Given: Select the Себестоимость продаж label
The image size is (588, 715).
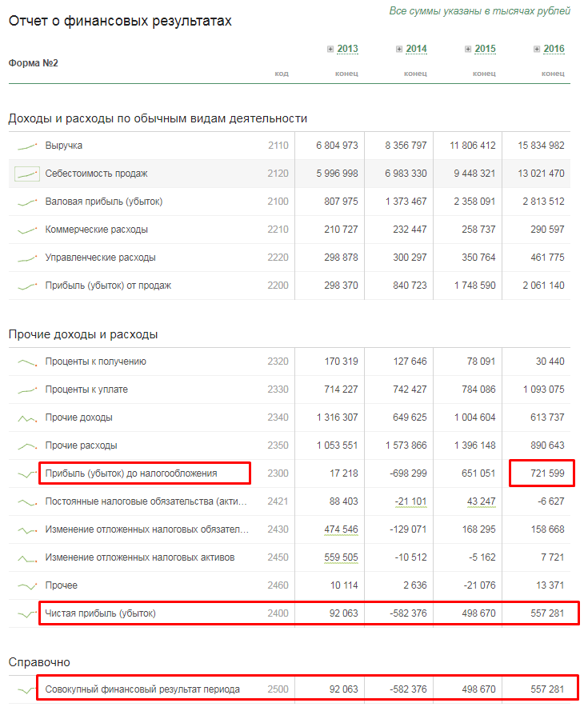Looking at the screenshot, I should pyautogui.click(x=96, y=174).
